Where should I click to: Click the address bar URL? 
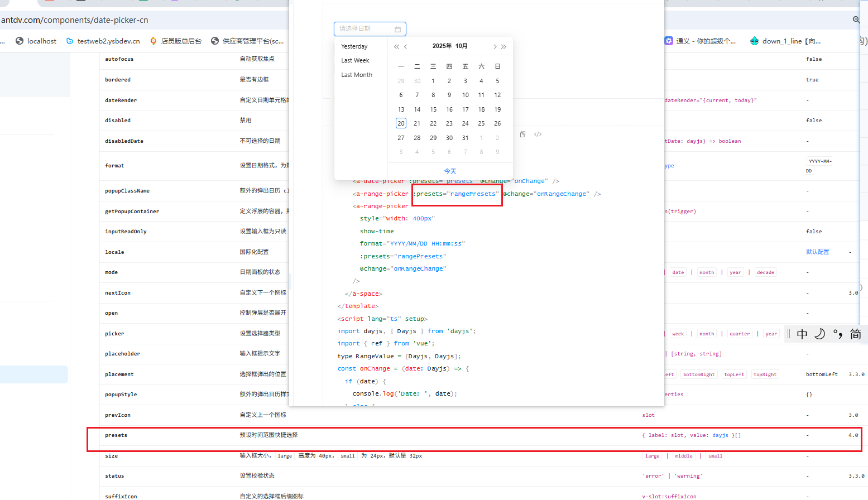point(75,20)
